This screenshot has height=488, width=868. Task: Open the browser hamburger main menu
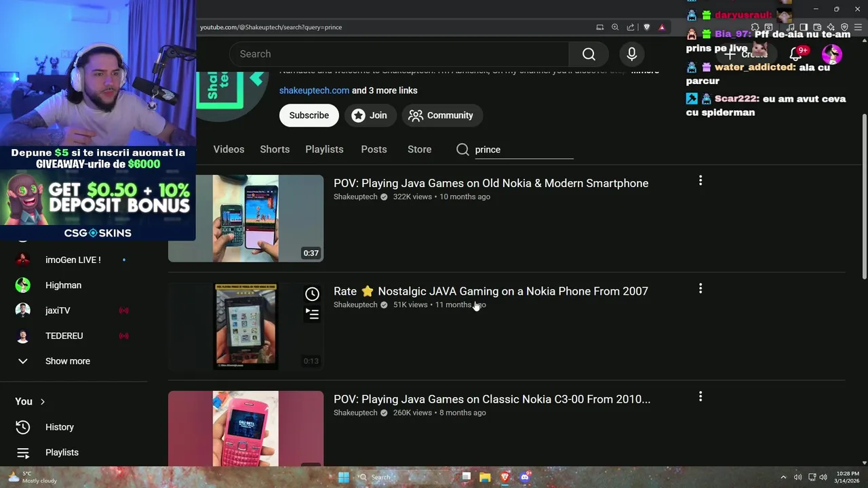click(858, 27)
